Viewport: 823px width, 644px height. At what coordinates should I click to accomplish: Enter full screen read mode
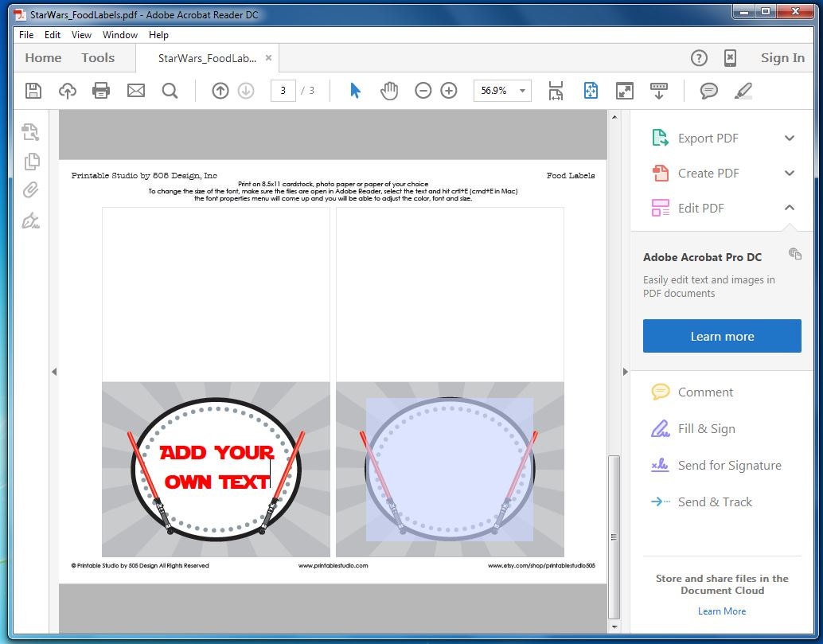[x=625, y=91]
